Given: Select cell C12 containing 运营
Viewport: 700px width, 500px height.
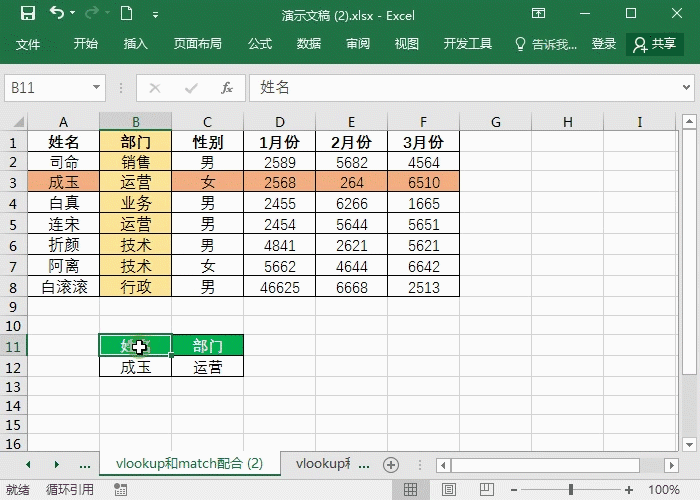Looking at the screenshot, I should [207, 367].
